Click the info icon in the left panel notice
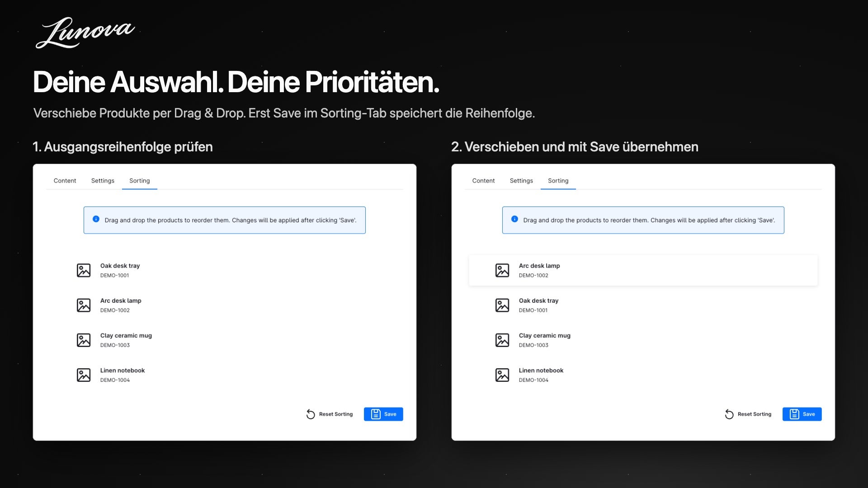This screenshot has width=868, height=488. tap(96, 219)
